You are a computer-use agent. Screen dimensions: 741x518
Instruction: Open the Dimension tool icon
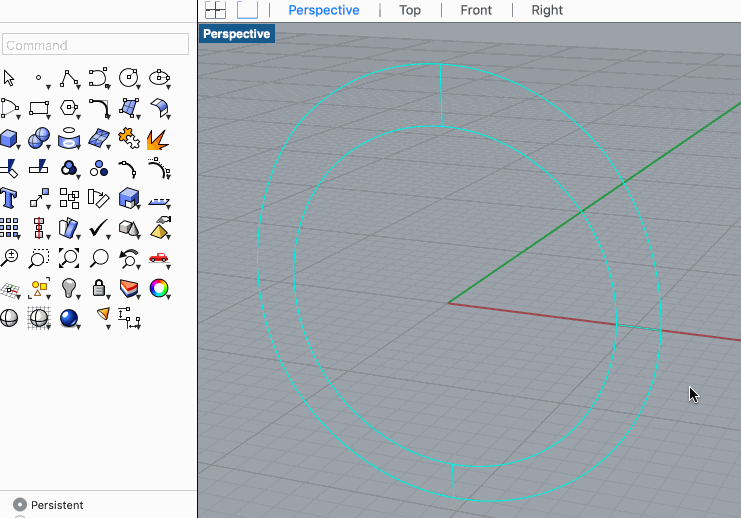[129, 318]
